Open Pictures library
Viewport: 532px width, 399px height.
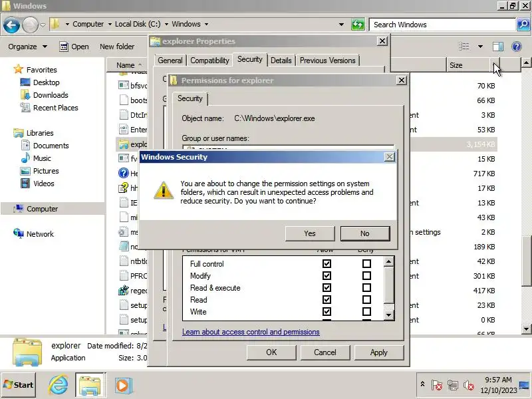click(46, 171)
